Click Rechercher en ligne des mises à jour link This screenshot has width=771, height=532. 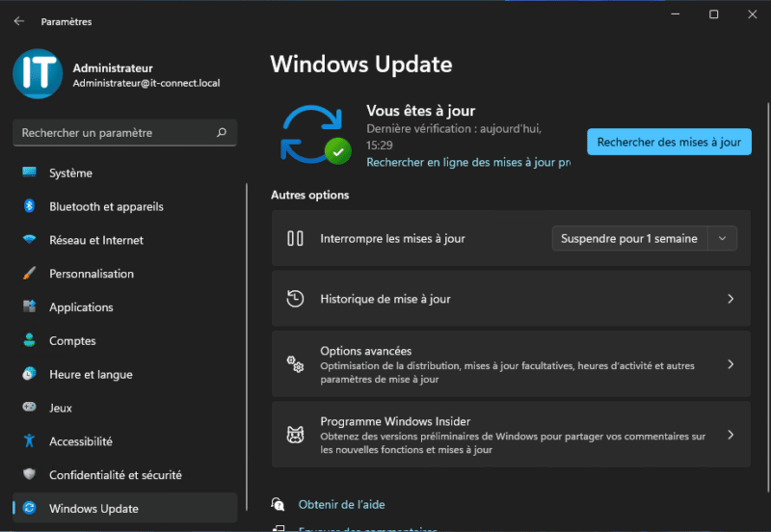(467, 163)
